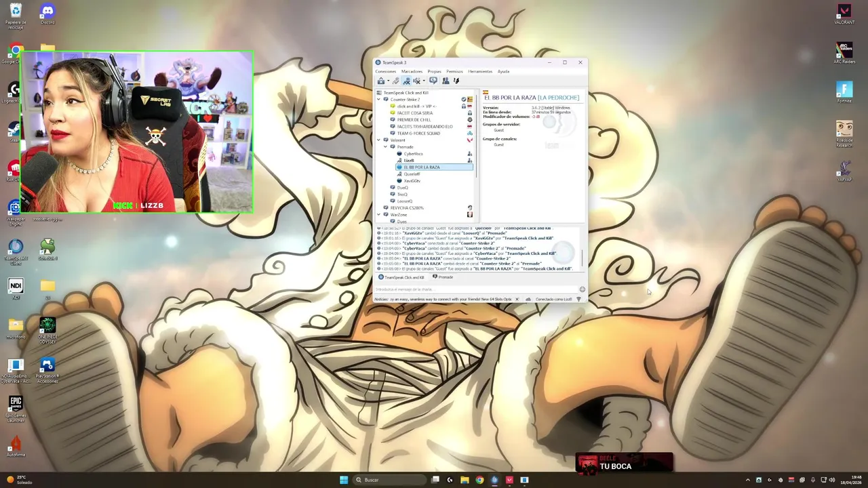868x488 pixels.
Task: Select the DuoQ channel
Action: coord(402,188)
